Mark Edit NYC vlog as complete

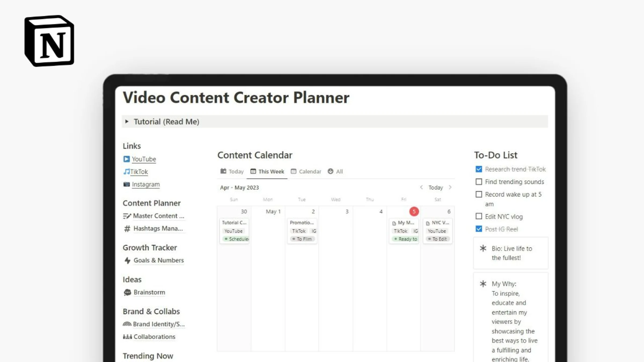point(479,216)
